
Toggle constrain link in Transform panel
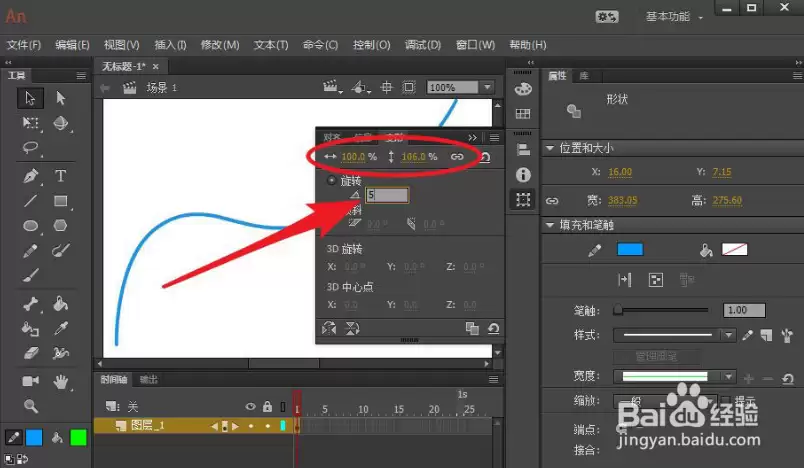[457, 157]
